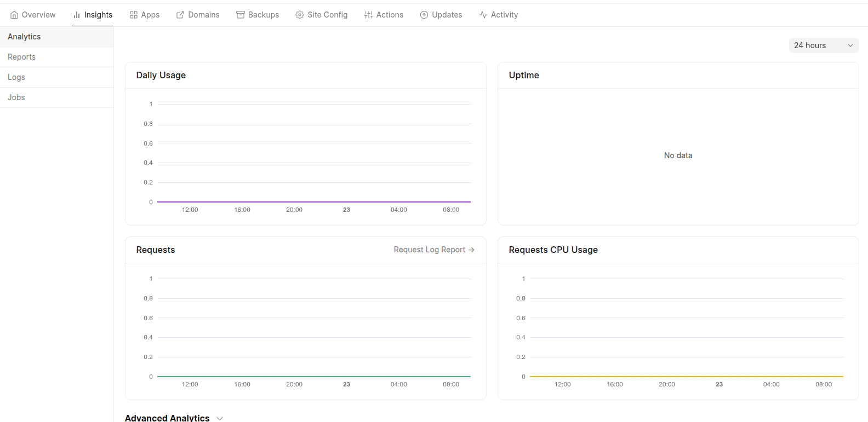
Task: Click the Apps grid icon
Action: coord(134,15)
